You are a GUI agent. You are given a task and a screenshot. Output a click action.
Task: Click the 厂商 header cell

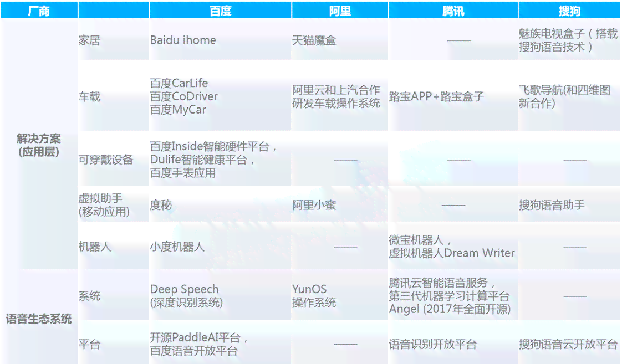click(x=39, y=11)
